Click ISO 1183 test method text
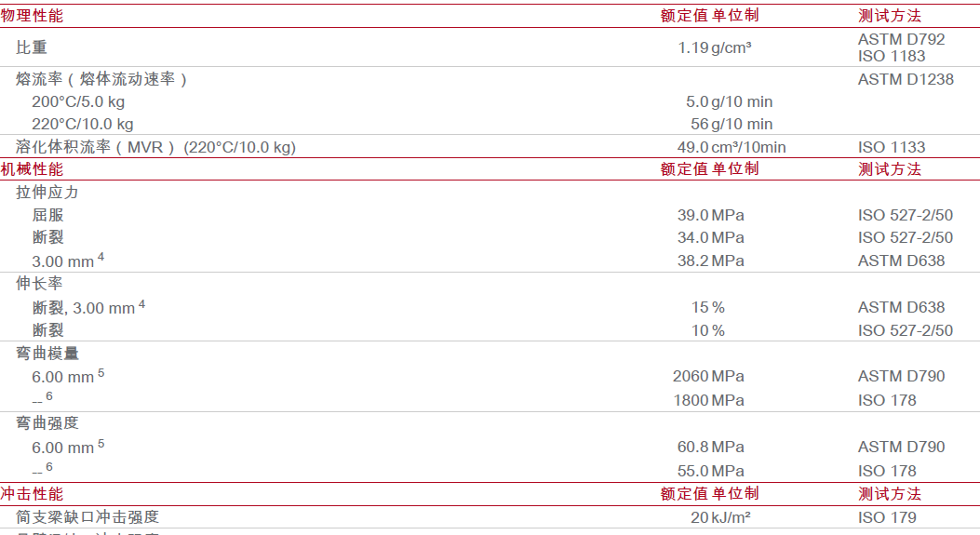This screenshot has width=980, height=535. click(892, 56)
